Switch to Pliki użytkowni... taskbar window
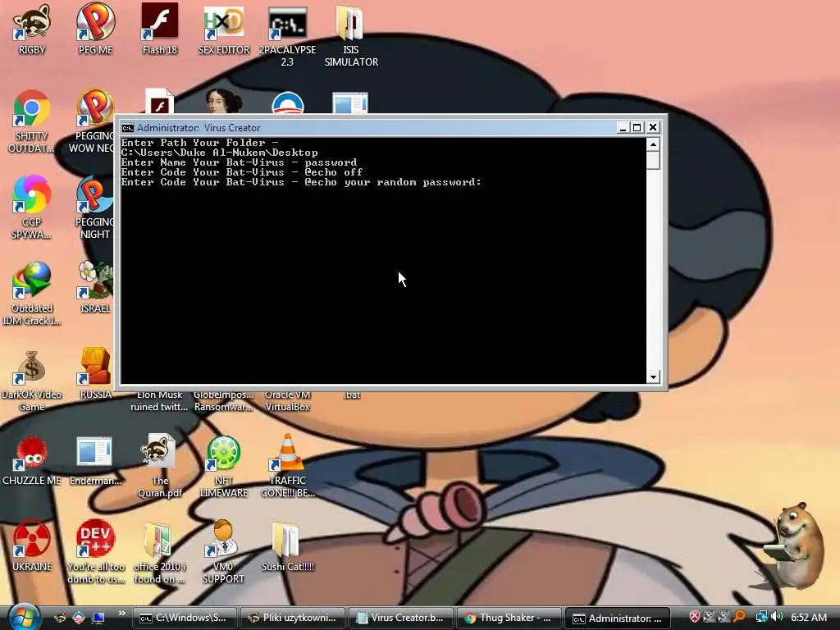Image resolution: width=840 pixels, height=630 pixels. pyautogui.click(x=293, y=618)
